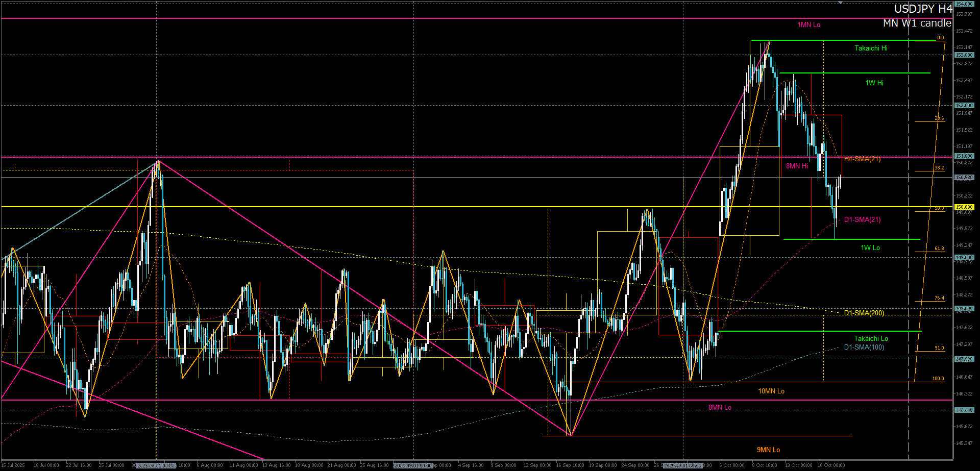Viewport: 980px width, 471px height.
Task: Click the 'D1-SMA(21)' indicator label
Action: coord(862,220)
